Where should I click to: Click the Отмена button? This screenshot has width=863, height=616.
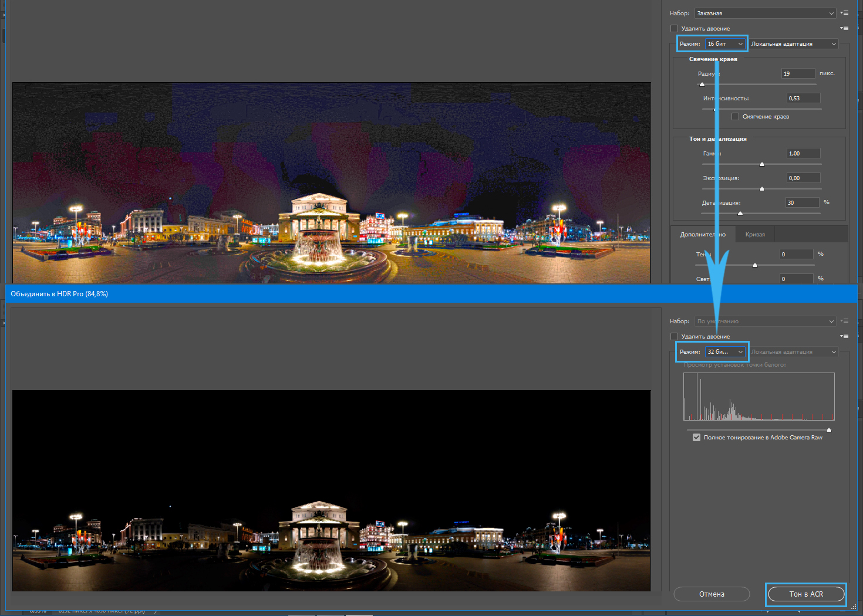[712, 594]
